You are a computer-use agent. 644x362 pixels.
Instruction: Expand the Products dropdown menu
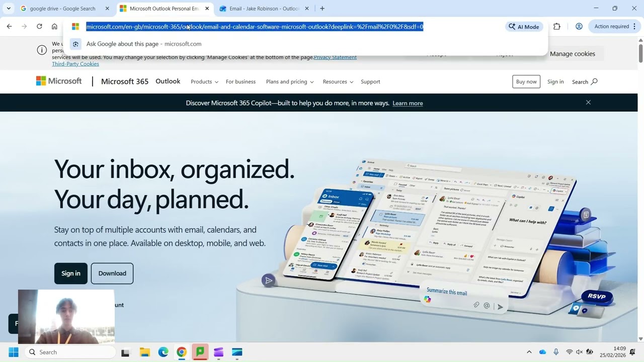[x=204, y=81]
